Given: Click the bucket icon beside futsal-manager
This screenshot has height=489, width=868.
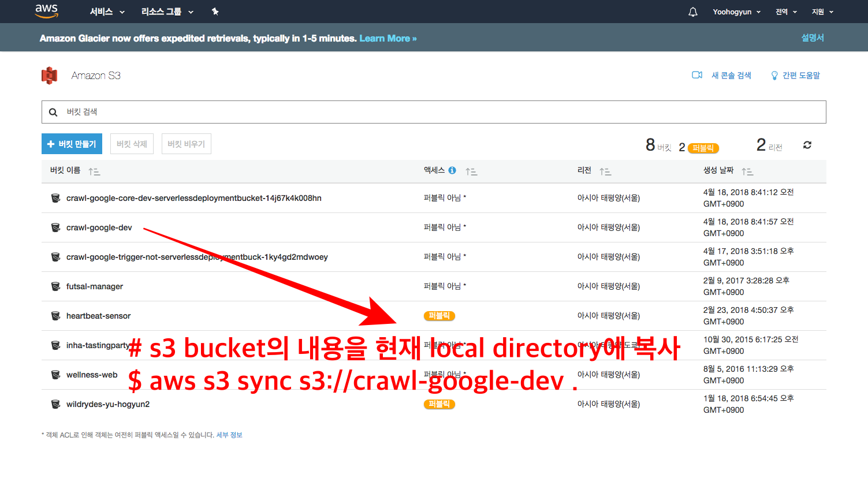Looking at the screenshot, I should click(55, 286).
